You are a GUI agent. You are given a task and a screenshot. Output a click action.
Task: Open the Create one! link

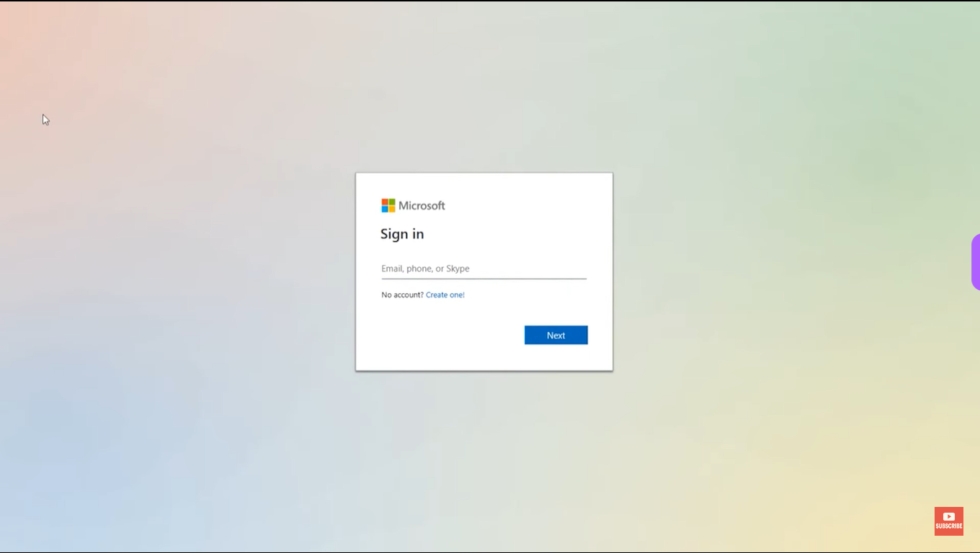point(445,295)
